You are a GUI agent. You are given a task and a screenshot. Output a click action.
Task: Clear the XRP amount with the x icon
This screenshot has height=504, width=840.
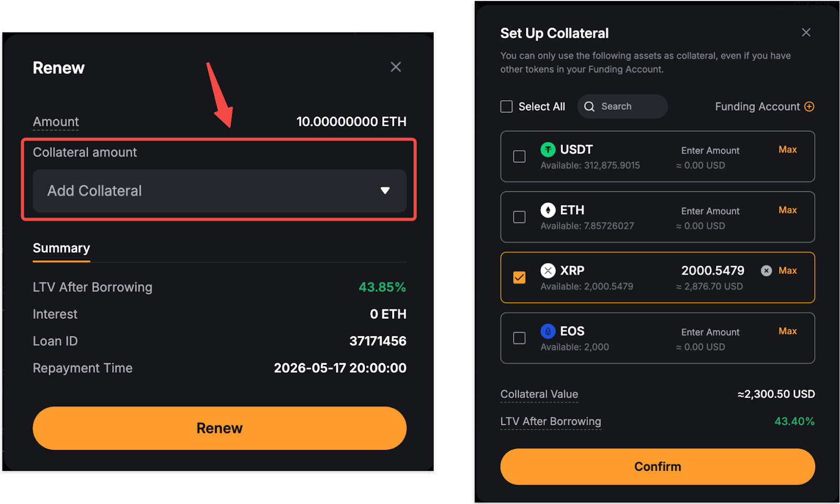(766, 271)
